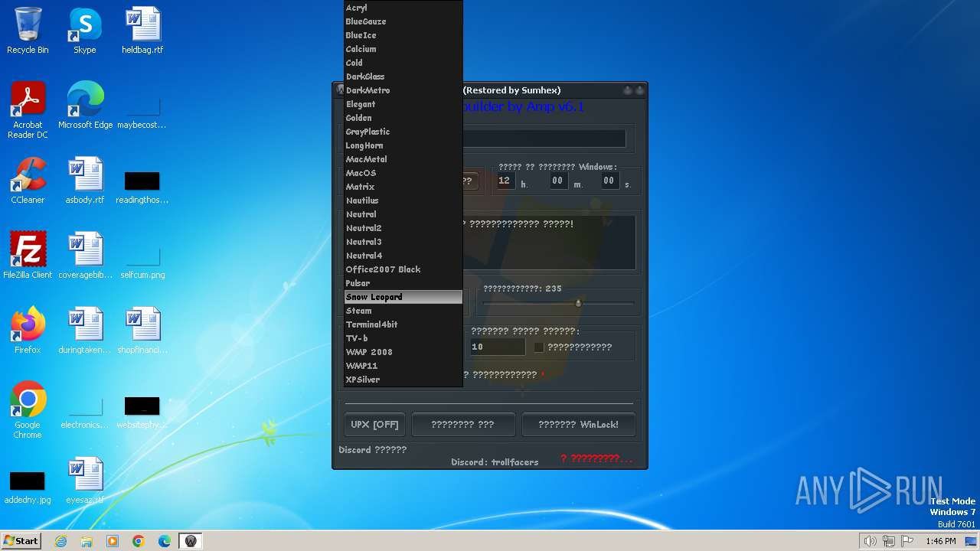Pick DarkMetro from the skin list

tap(403, 90)
